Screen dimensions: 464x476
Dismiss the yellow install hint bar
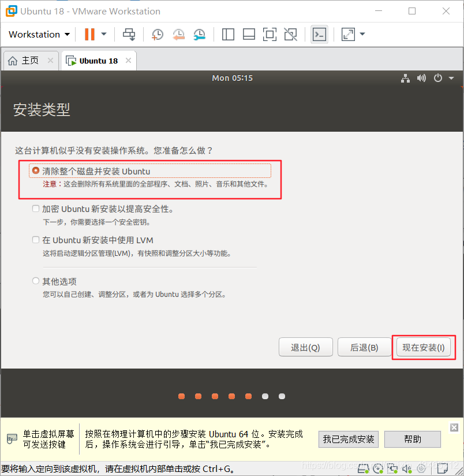(454, 427)
